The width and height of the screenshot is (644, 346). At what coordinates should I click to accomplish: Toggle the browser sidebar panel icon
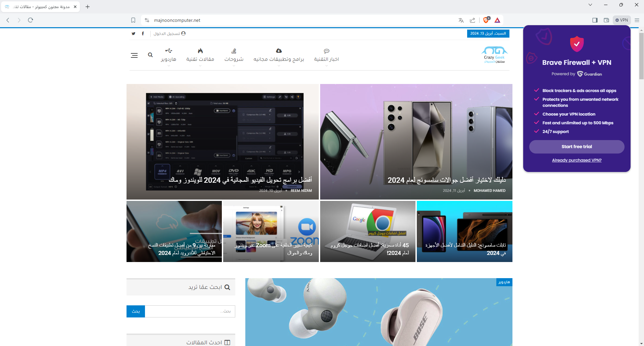595,20
